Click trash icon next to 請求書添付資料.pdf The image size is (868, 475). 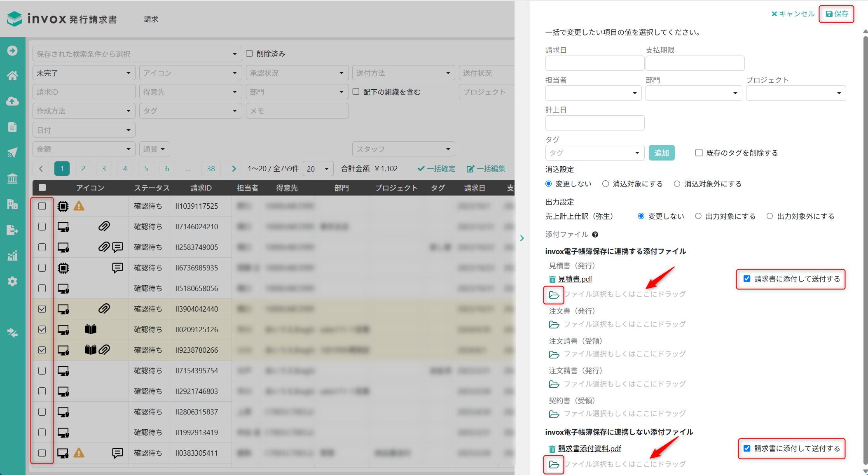(x=552, y=449)
